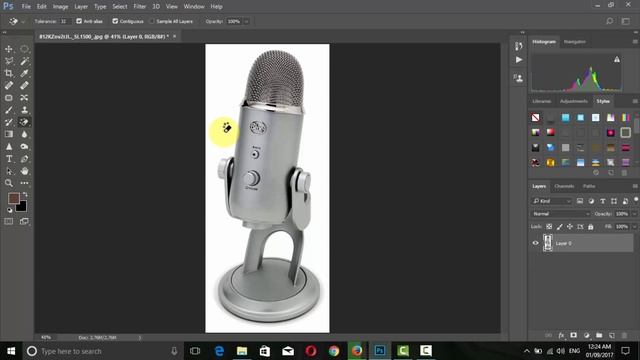Image resolution: width=640 pixels, height=360 pixels.
Task: Apply the Default Style (None) swatch
Action: pos(536,118)
